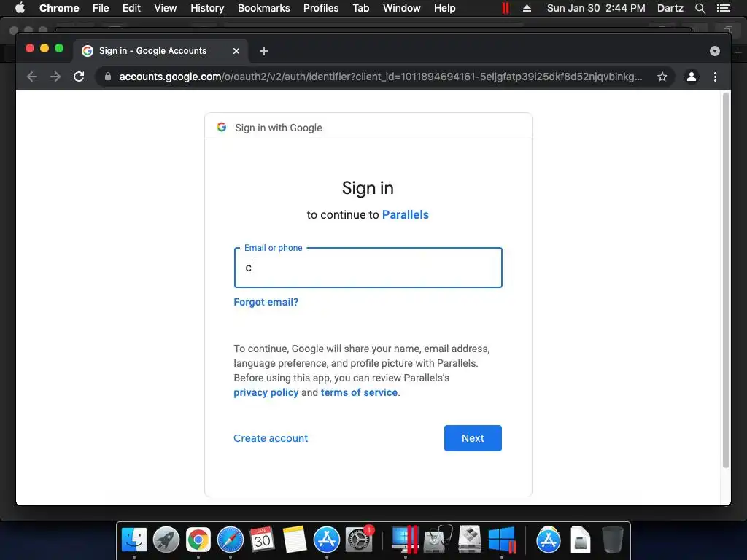Click the eject icon in menu bar
747x560 pixels.
click(527, 8)
